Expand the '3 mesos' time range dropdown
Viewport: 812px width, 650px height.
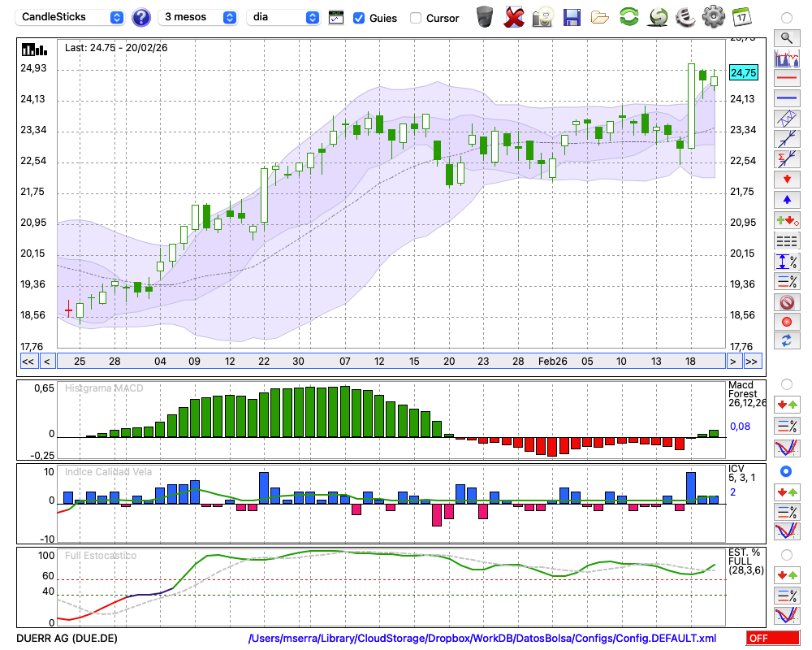198,17
